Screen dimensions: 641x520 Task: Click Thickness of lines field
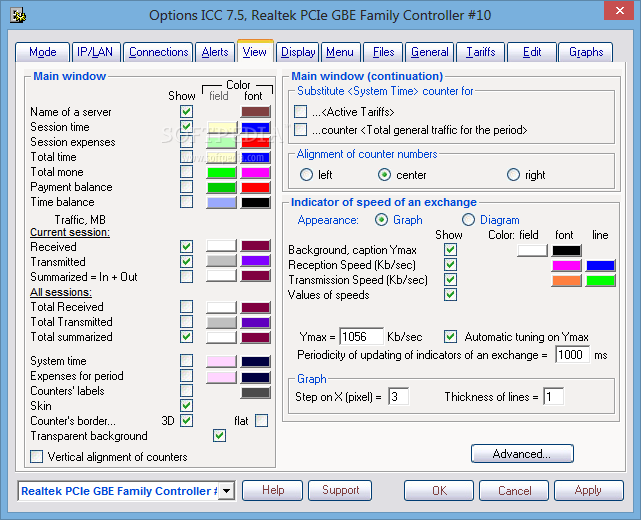554,397
